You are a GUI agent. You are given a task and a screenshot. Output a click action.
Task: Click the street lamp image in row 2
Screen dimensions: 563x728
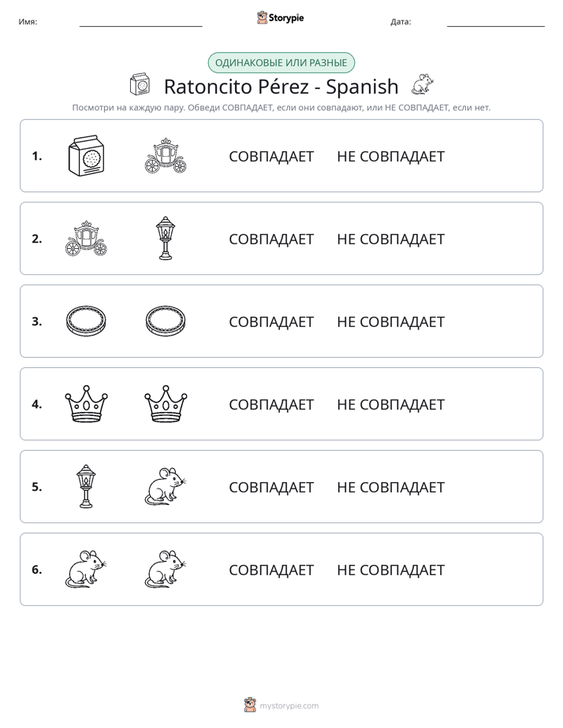(166, 238)
